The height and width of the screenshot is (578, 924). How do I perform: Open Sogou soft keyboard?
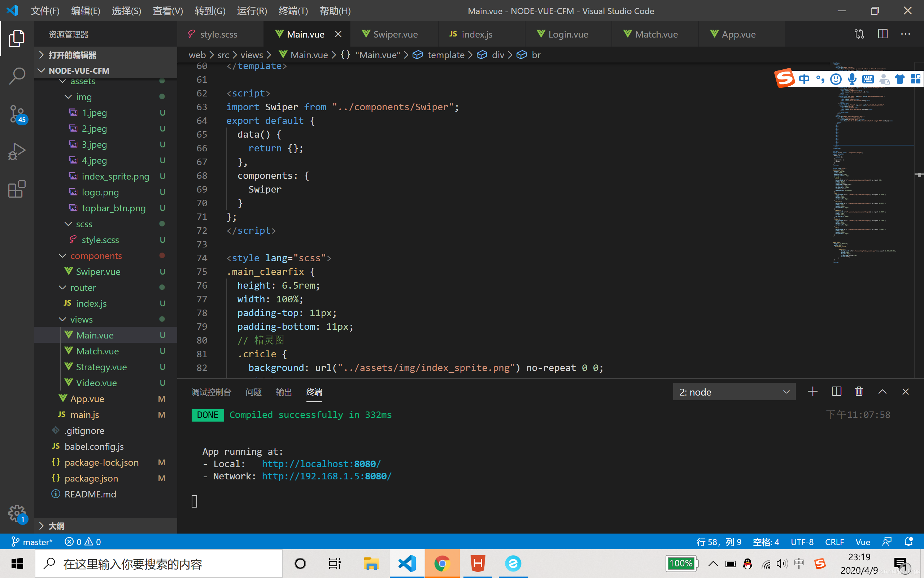(x=868, y=79)
